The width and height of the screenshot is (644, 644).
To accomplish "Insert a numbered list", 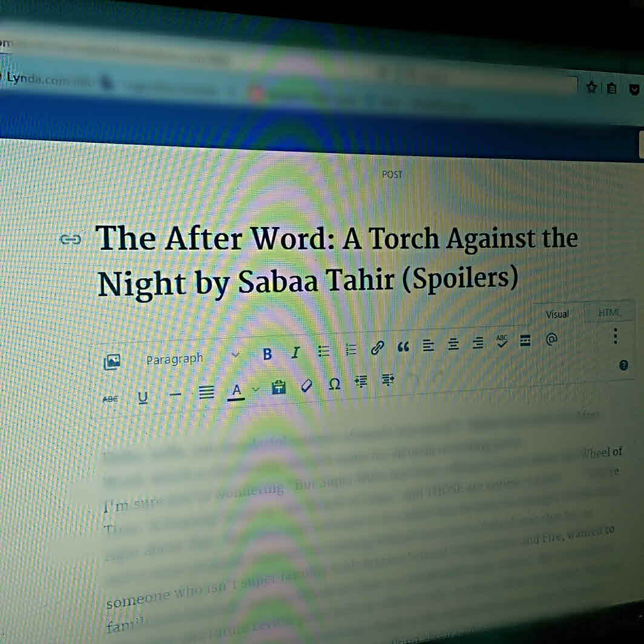I will tap(351, 350).
